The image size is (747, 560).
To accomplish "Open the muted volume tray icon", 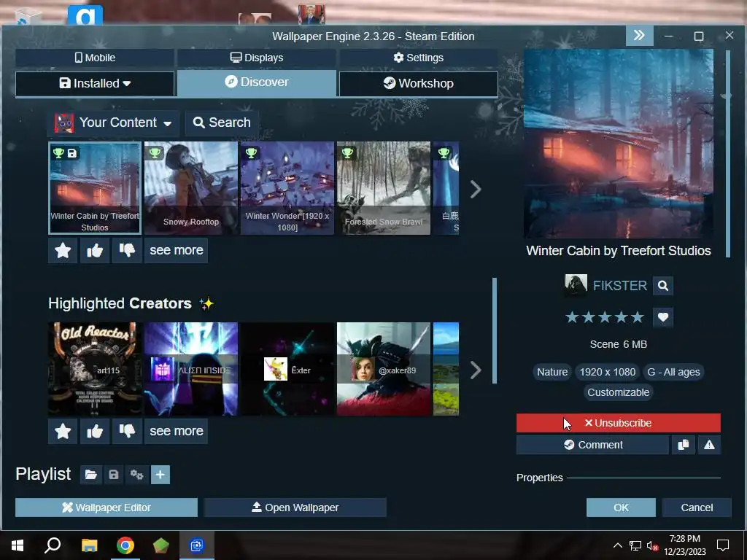I will (652, 545).
